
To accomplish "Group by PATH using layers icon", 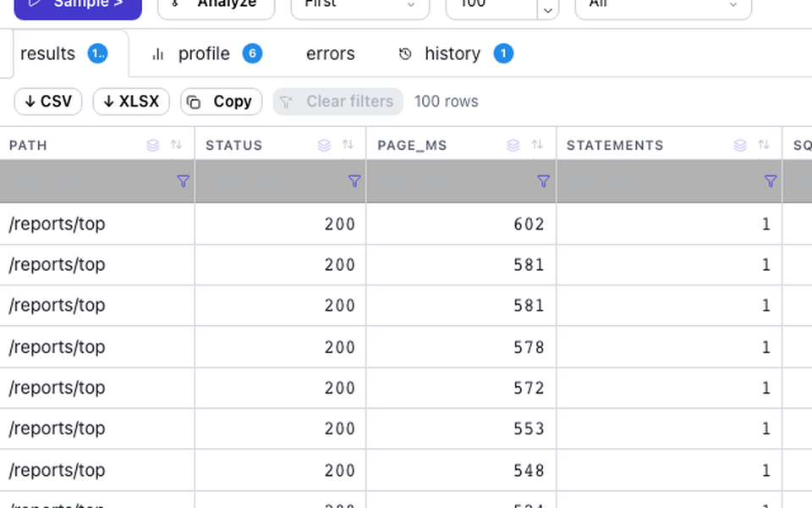I will 153,145.
